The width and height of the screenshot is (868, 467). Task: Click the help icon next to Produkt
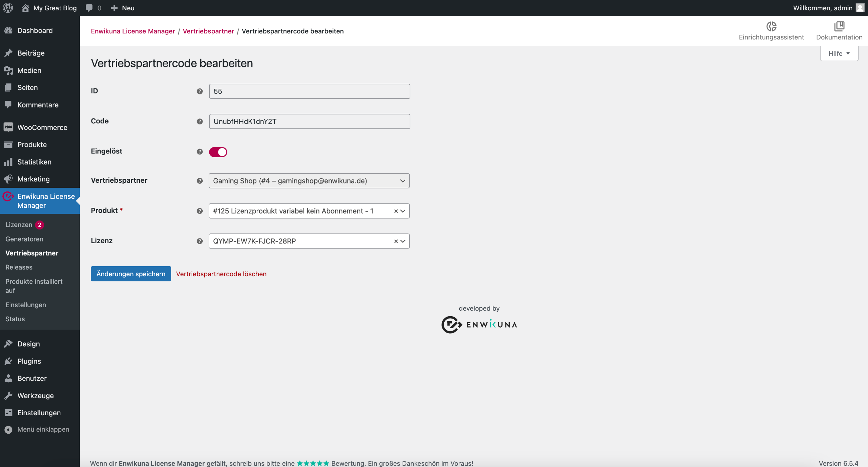click(x=200, y=211)
